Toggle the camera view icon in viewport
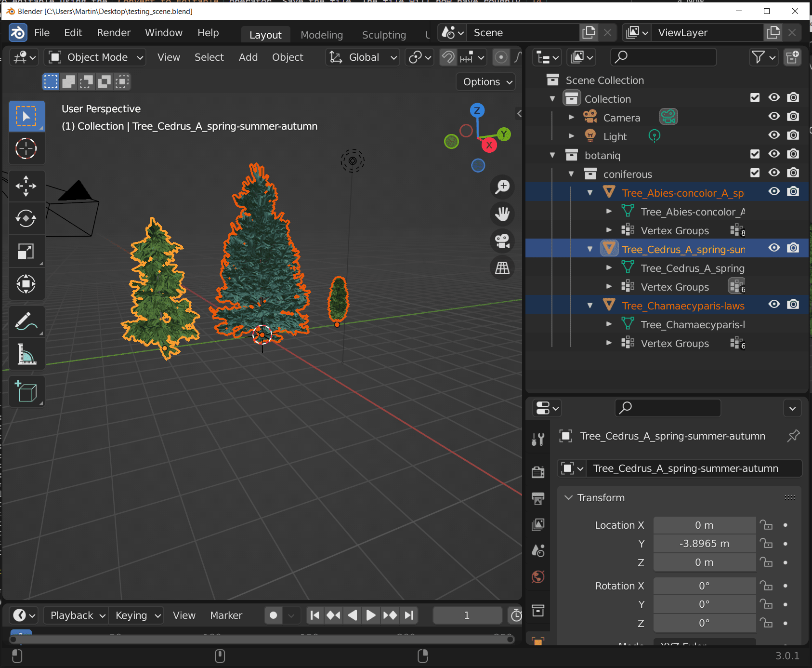 (x=502, y=241)
